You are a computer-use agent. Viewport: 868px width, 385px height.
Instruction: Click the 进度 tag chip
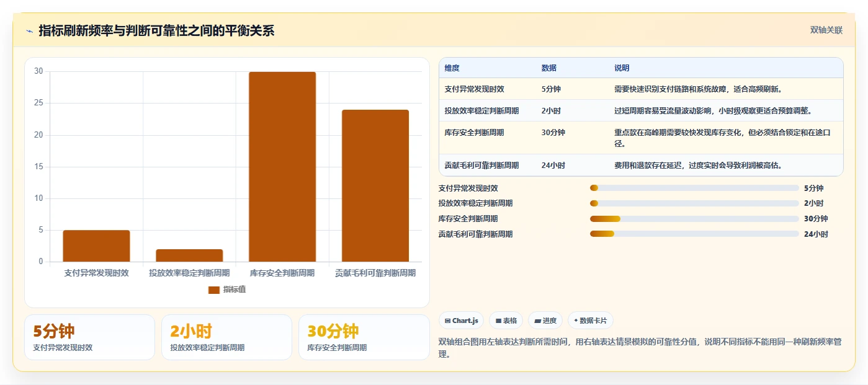[x=545, y=321]
